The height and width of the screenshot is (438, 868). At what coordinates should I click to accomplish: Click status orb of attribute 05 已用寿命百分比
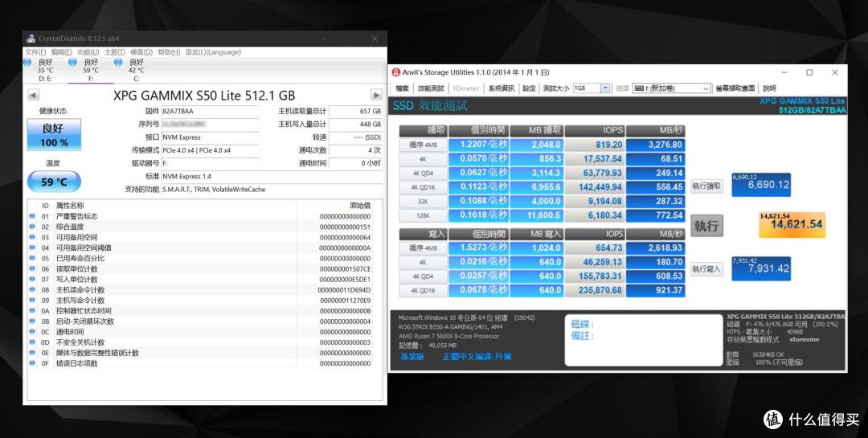[x=32, y=259]
